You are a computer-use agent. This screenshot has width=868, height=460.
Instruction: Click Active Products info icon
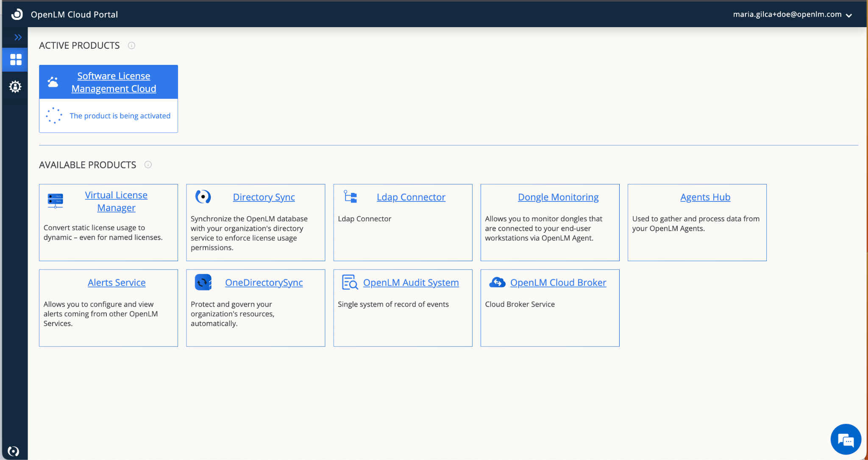(x=131, y=46)
